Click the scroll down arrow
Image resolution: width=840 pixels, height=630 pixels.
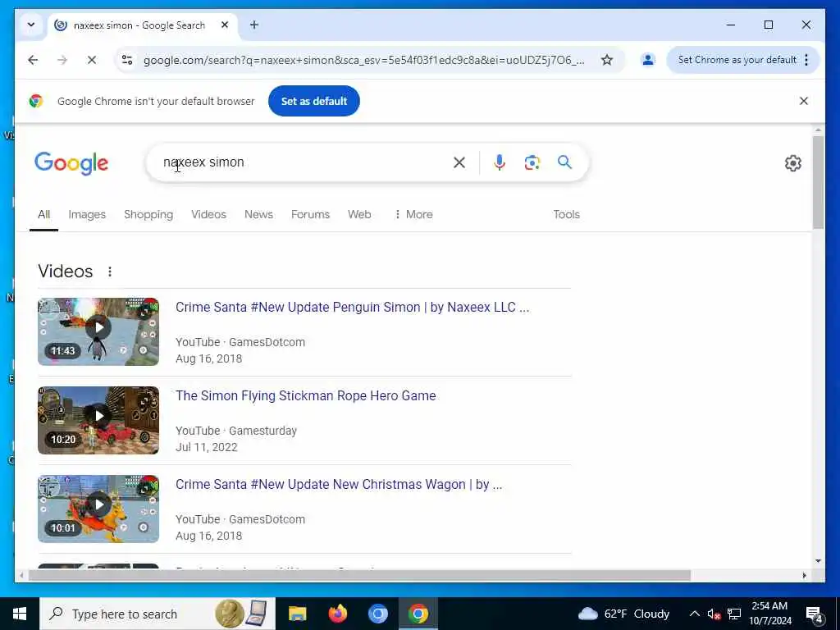point(818,561)
